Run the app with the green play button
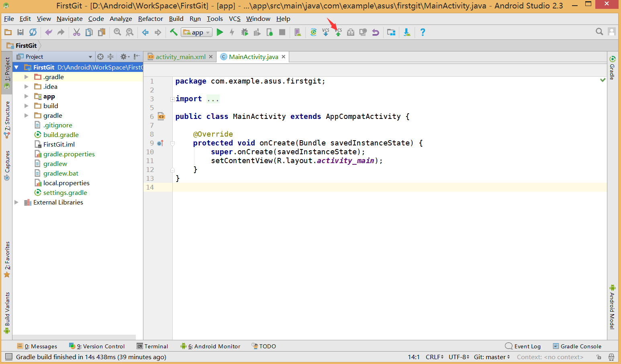Image resolution: width=621 pixels, height=364 pixels. pyautogui.click(x=220, y=33)
